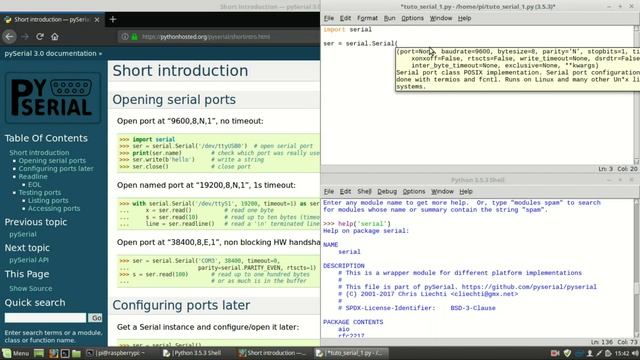This screenshot has height=360, width=640.
Task: Open Configuring ports later sidebar link
Action: [x=56, y=169]
